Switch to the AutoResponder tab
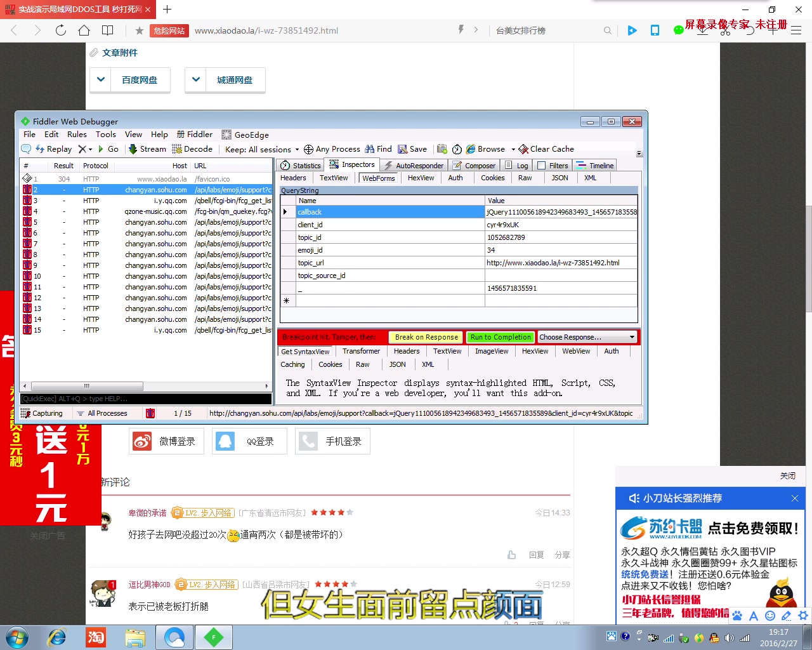Image resolution: width=812 pixels, height=650 pixels. (x=414, y=166)
